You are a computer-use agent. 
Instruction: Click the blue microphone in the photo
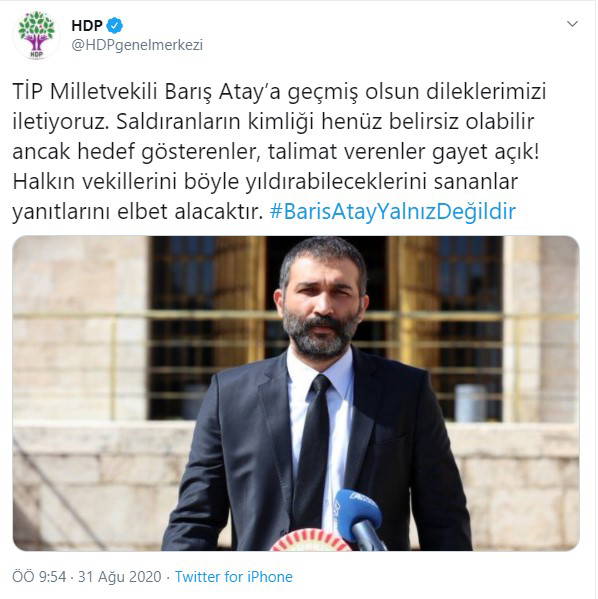tap(361, 519)
